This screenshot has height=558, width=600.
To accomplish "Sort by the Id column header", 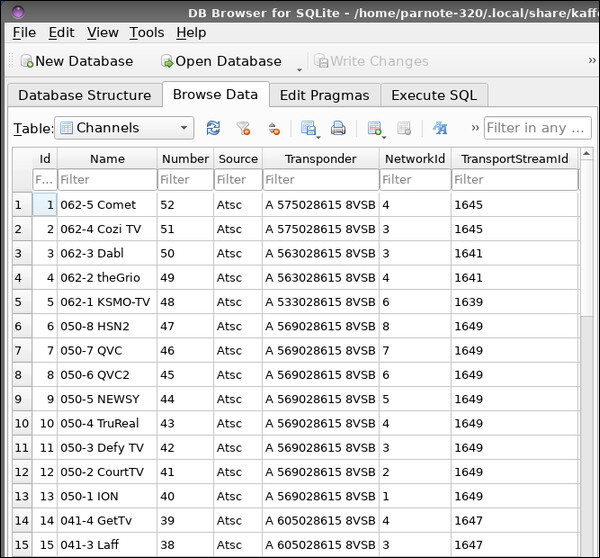I will [x=45, y=159].
